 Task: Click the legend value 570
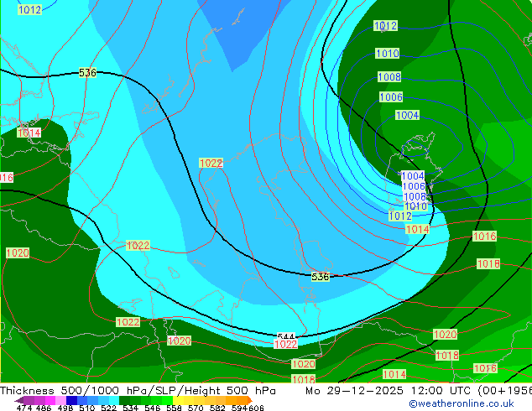(x=196, y=408)
